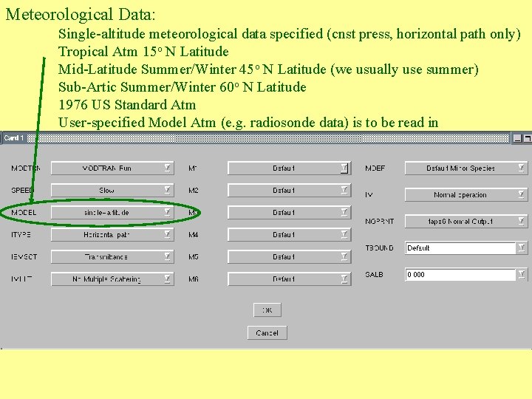Click the 'Meteorological Data:' heading
This screenshot has width=532, height=399.
pyautogui.click(x=81, y=15)
